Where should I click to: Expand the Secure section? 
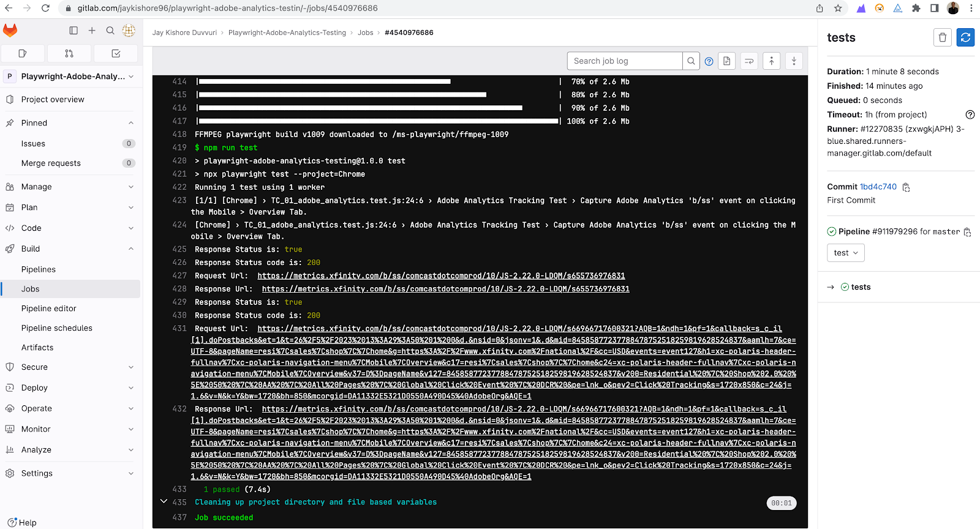[x=71, y=367]
